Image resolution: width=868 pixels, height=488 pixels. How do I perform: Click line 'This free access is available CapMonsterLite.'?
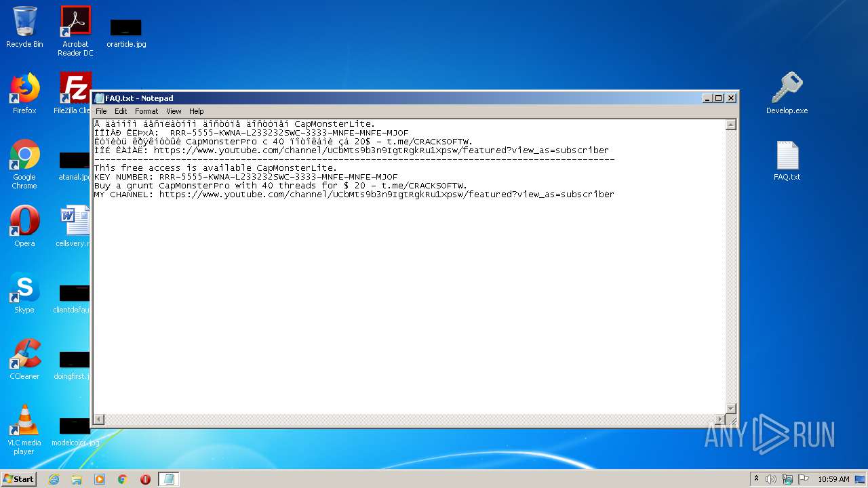[x=216, y=168]
